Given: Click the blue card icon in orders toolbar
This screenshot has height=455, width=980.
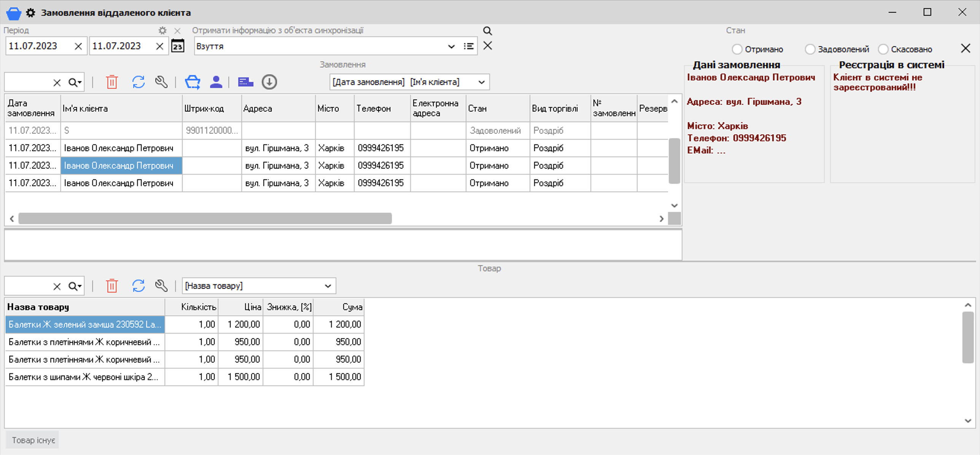Looking at the screenshot, I should [x=245, y=82].
